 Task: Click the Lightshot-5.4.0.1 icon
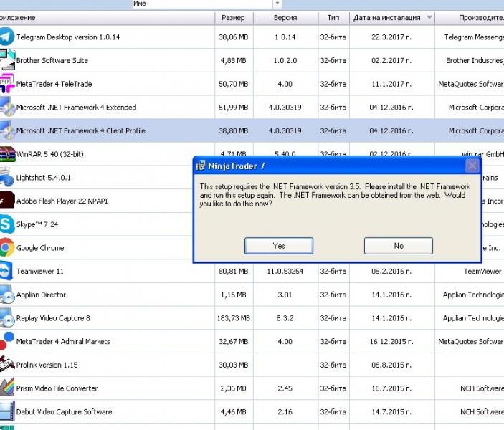click(x=7, y=178)
